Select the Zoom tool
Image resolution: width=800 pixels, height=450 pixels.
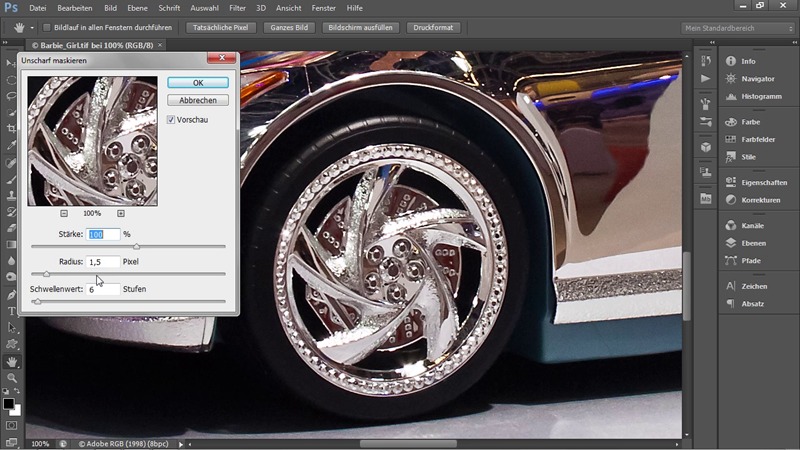pyautogui.click(x=11, y=378)
